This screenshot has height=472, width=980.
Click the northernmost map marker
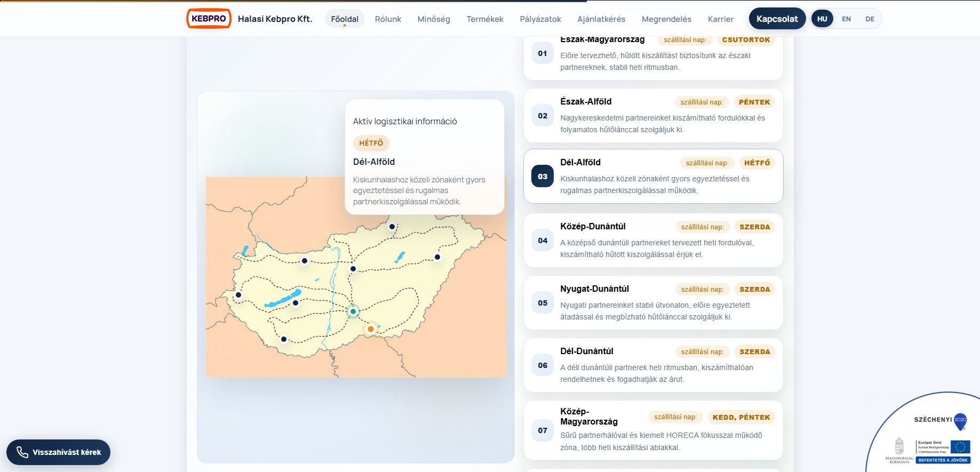(x=392, y=227)
